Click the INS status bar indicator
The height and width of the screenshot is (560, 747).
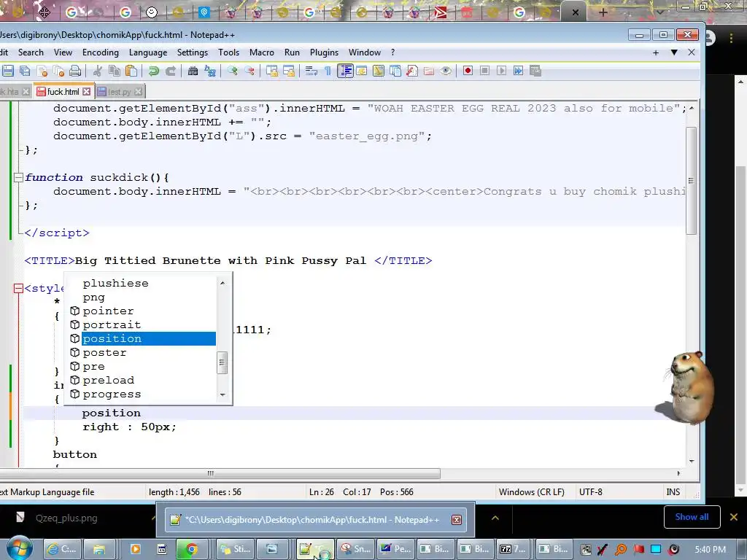(x=673, y=492)
